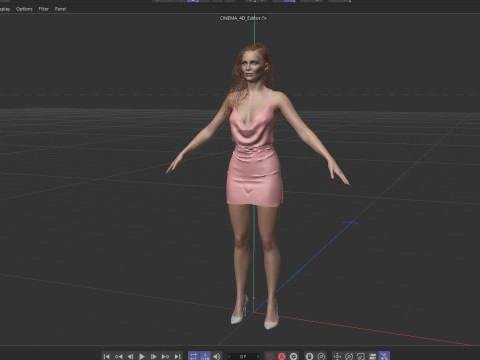Step forward one frame
Screen dimensions: 480x360
pos(153,356)
